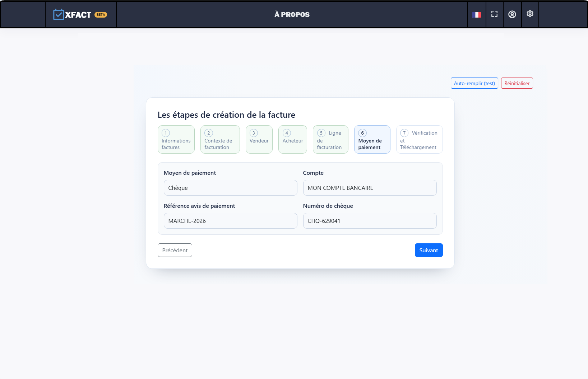Click the Auto-remplir (test) button

(x=474, y=83)
